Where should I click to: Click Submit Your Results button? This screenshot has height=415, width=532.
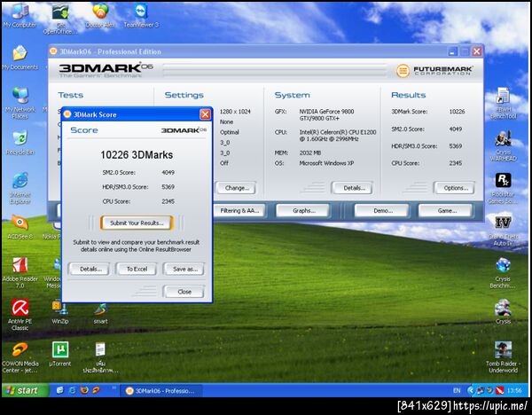point(137,223)
